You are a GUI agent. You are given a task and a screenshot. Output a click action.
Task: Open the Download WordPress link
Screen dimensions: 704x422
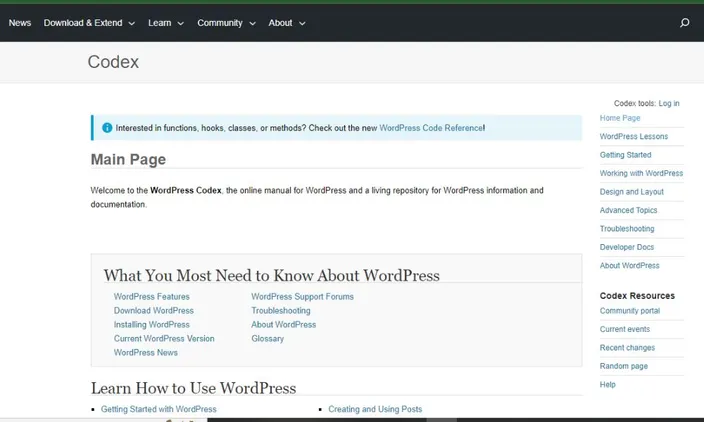[x=154, y=311]
